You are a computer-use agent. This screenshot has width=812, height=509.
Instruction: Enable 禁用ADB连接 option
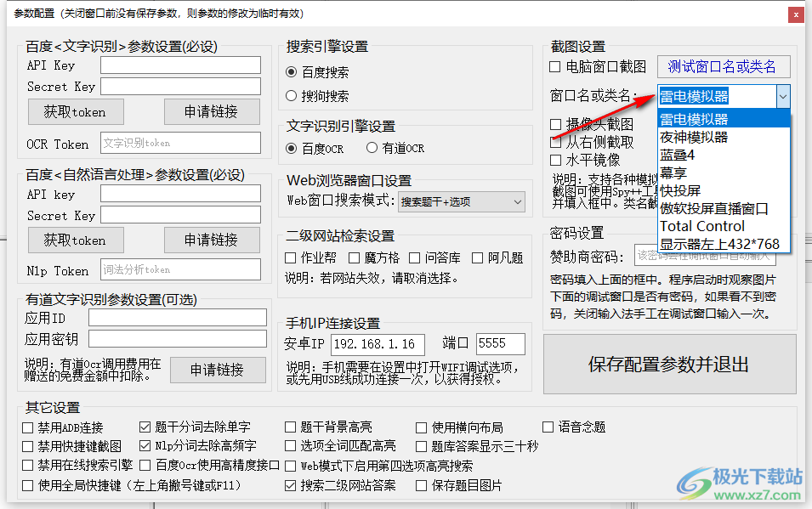(x=28, y=427)
